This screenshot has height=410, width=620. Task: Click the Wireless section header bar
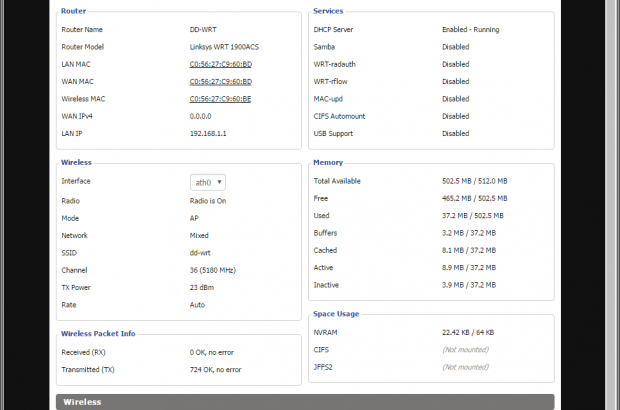[85, 402]
